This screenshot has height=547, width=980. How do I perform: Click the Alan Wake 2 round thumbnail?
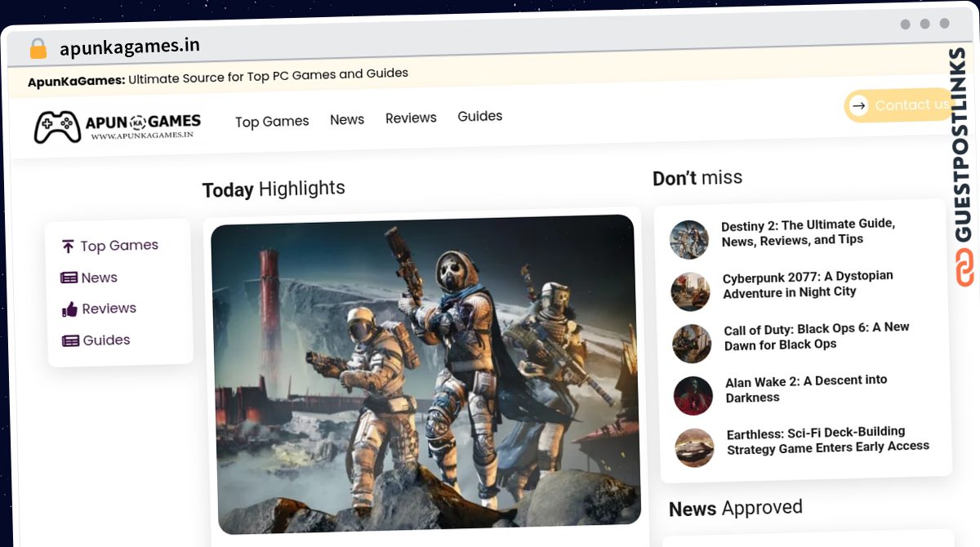(693, 396)
